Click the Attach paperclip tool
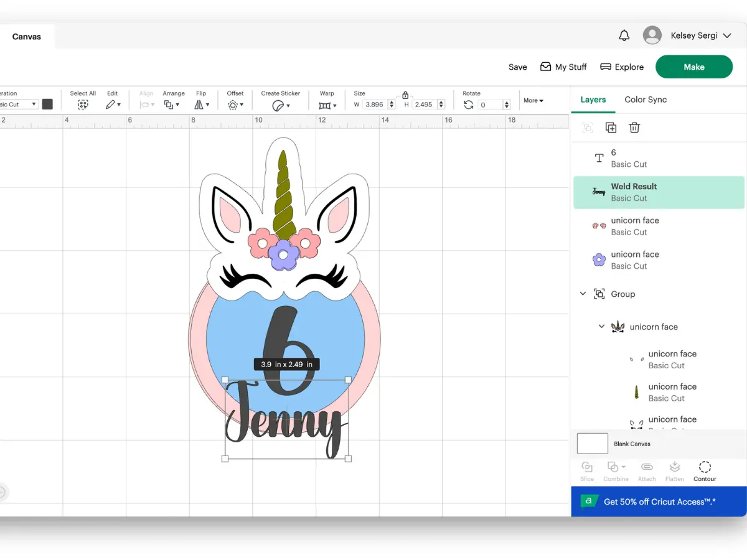The width and height of the screenshot is (747, 560). point(647,471)
